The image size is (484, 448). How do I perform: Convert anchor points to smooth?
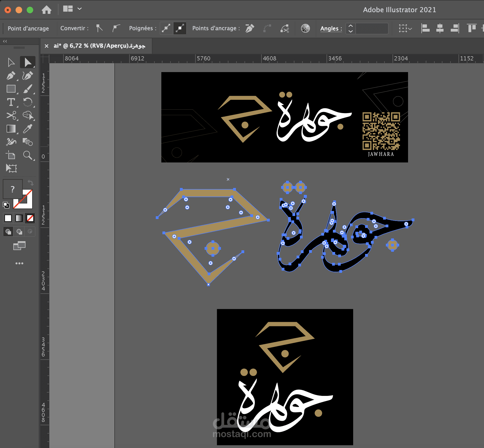tap(116, 28)
